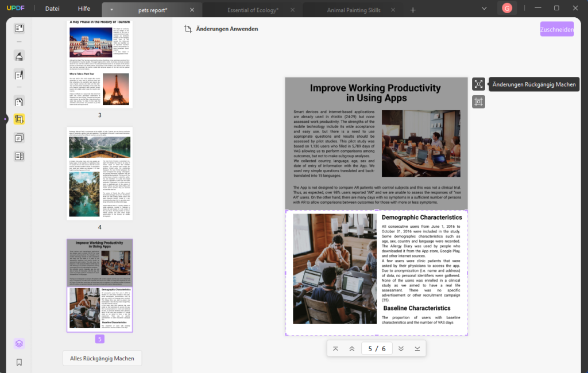Open the Reader mode icon in sidebar

(19, 28)
